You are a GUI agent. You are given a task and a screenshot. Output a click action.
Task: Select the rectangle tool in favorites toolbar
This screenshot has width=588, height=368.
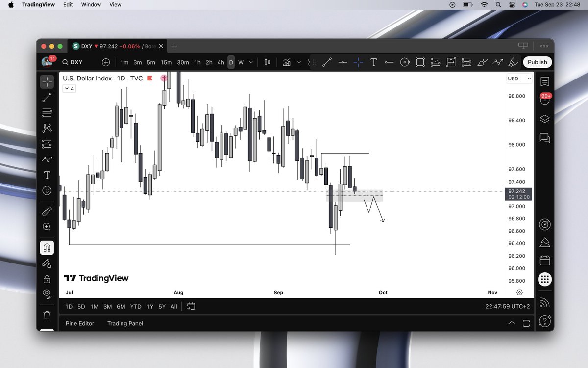[420, 62]
